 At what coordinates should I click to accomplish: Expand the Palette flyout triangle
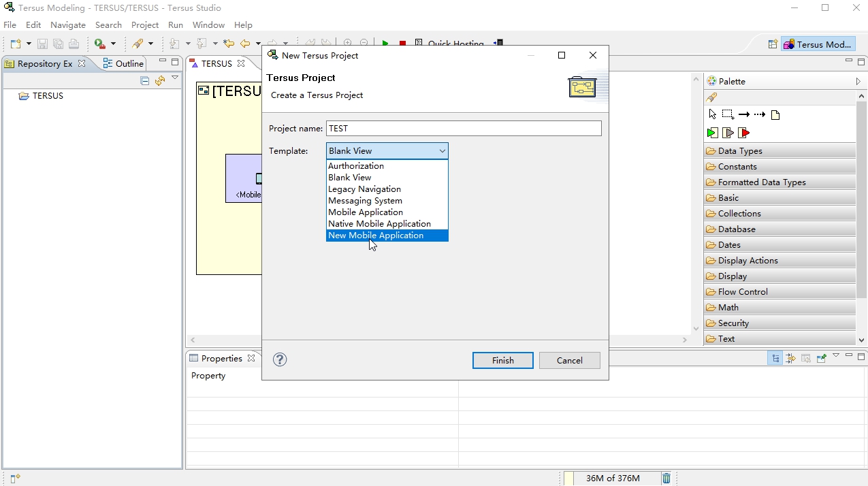(858, 81)
